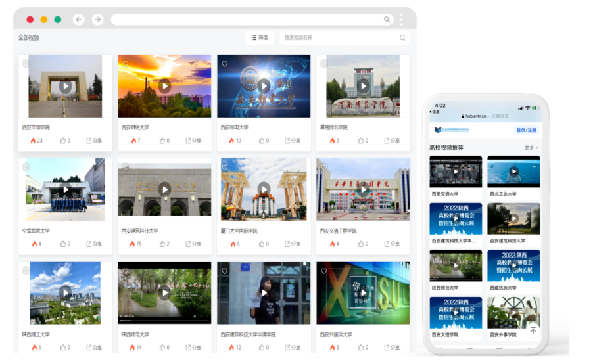
Task: Play the 渭南师范学院 video
Action: click(364, 86)
